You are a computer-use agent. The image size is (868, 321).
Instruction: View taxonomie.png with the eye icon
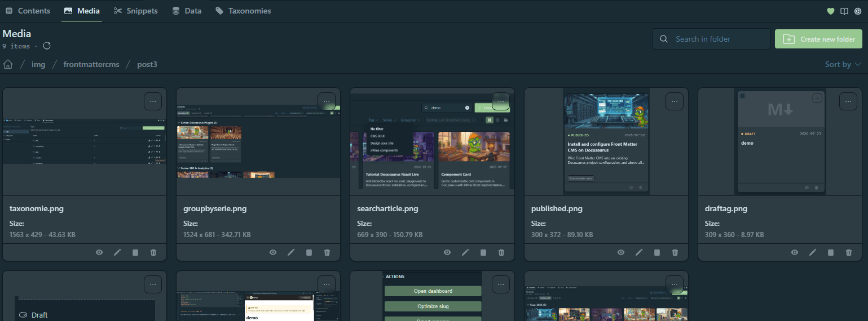(x=99, y=252)
